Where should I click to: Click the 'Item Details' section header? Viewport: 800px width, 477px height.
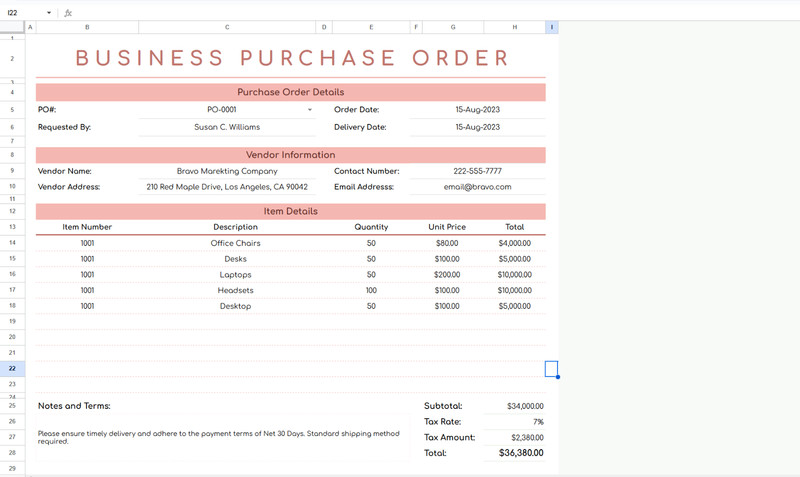coord(291,211)
